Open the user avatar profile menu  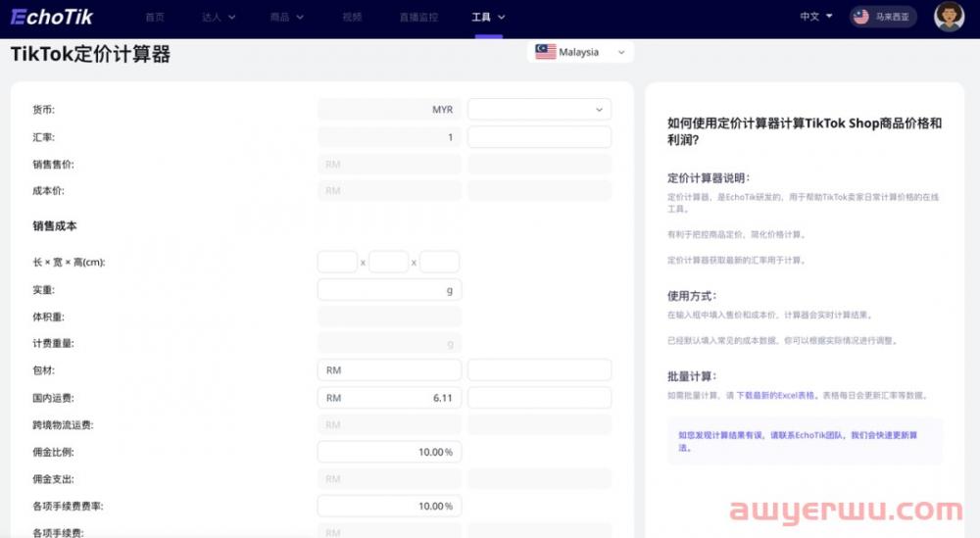948,17
